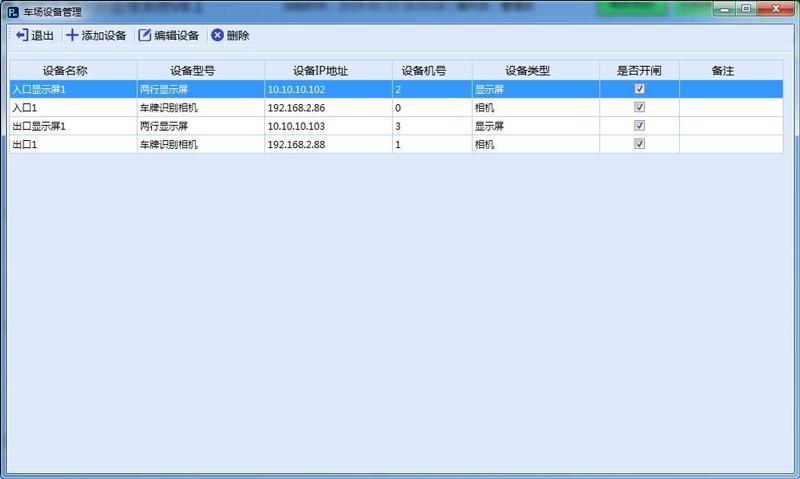Click the exit (退出) toolbar icon
Screen dimensions: 800x479
(x=22, y=36)
